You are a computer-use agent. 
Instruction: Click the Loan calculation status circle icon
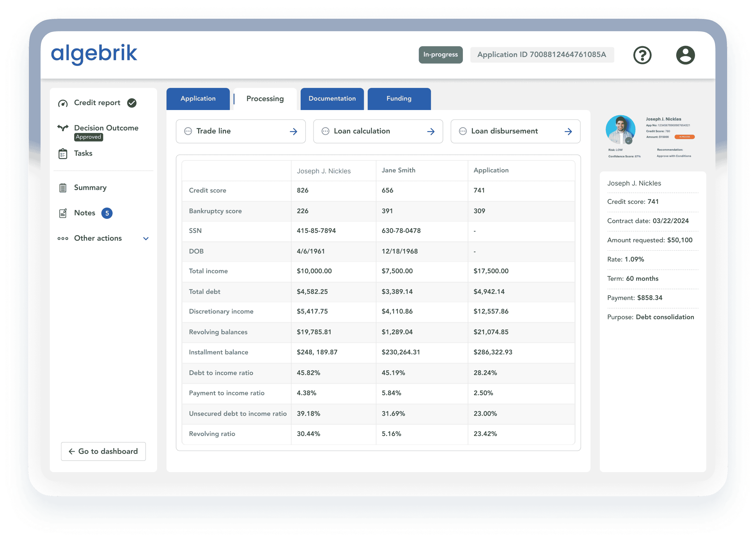point(325,131)
